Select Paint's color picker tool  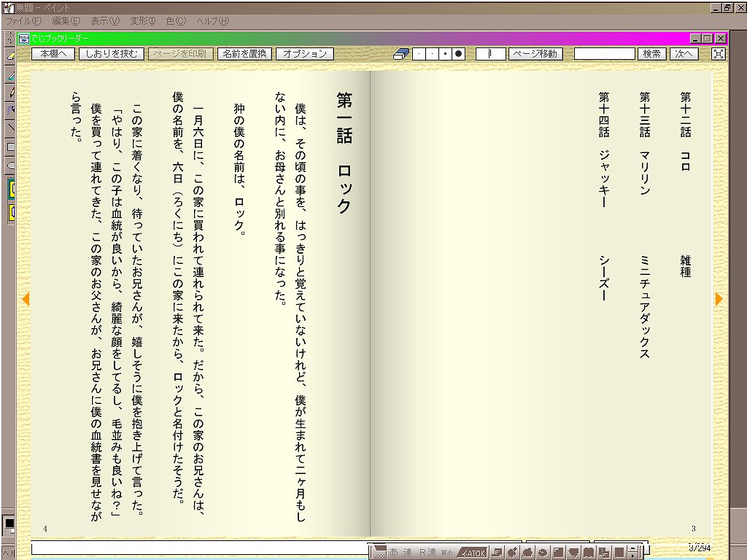pyautogui.click(x=9, y=74)
